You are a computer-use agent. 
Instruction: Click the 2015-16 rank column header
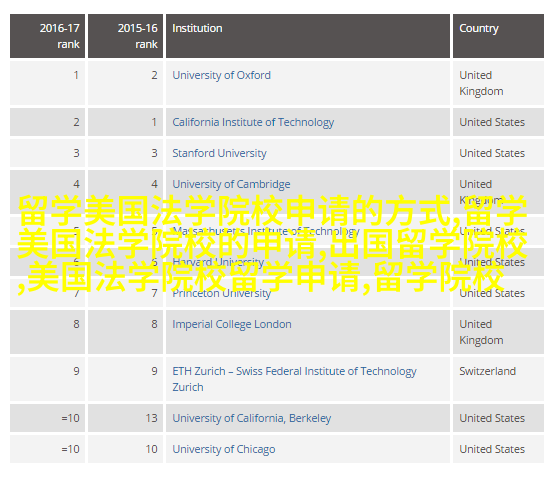pos(125,36)
